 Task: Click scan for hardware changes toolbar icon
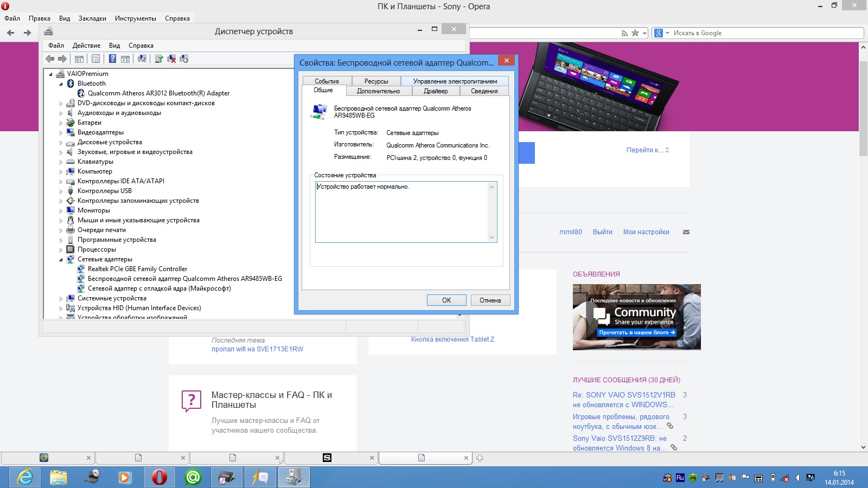142,59
